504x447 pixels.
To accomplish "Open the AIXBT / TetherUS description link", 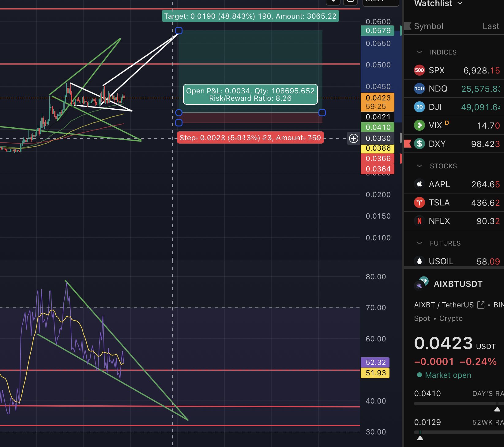I will [x=444, y=305].
